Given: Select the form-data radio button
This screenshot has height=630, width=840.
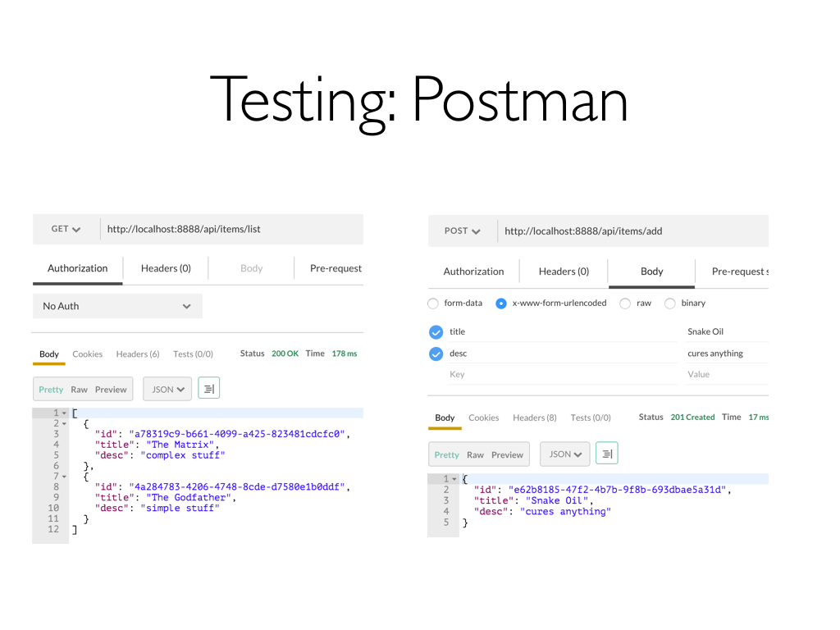Looking at the screenshot, I should tap(433, 304).
